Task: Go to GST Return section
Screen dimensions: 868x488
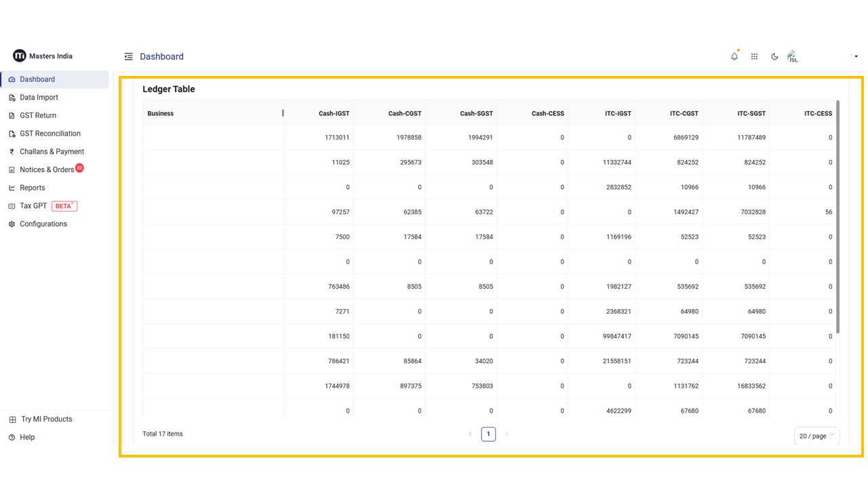Action: 38,116
